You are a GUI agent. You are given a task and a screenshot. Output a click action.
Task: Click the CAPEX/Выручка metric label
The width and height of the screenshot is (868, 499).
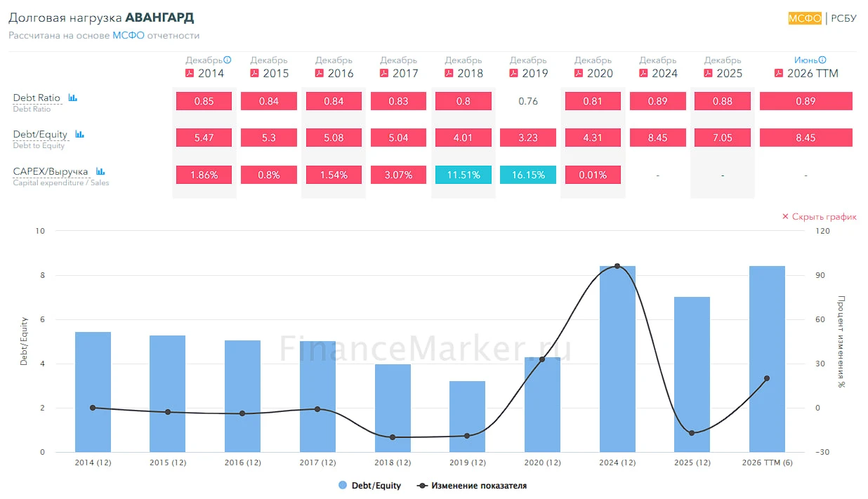coord(51,171)
